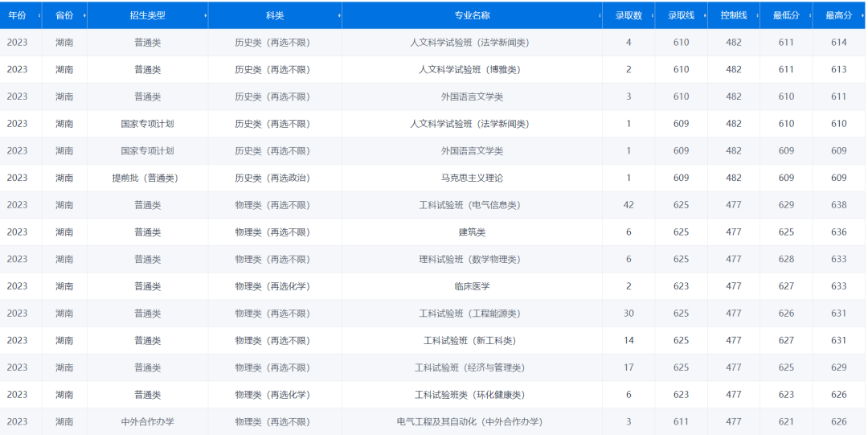Sort by the 省份 column arrow
This screenshot has height=435, width=868.
84,16
